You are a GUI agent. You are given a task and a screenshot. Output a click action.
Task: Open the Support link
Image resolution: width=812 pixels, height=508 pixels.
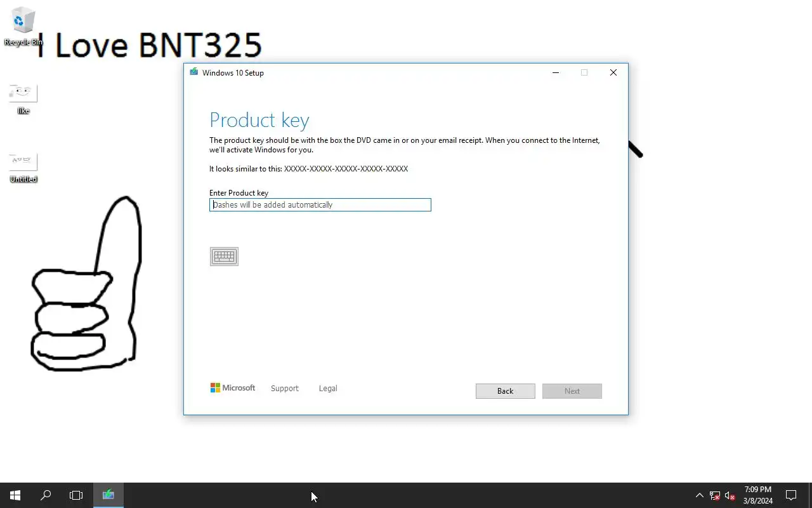point(285,388)
